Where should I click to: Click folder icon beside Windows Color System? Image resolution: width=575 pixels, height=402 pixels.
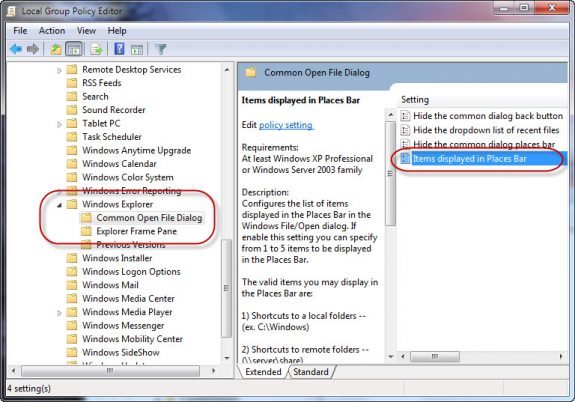click(x=72, y=177)
